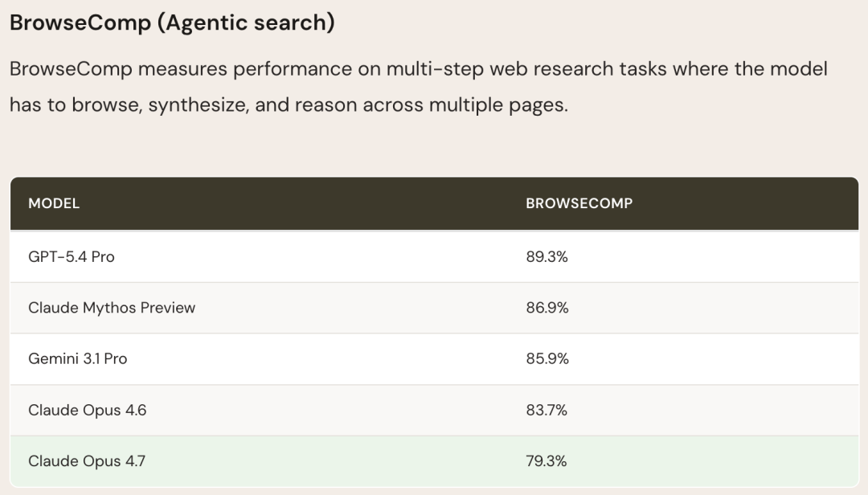Click the Gemini 3.1 Pro model name

click(x=77, y=359)
